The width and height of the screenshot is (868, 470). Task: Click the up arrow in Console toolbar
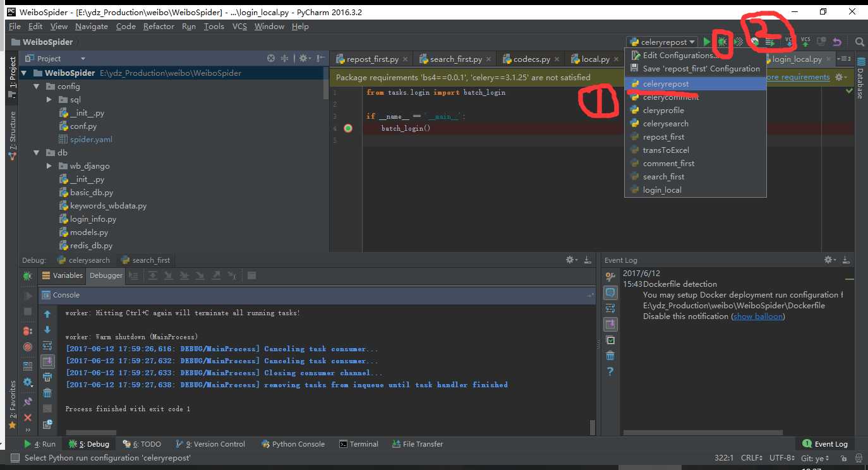(47, 314)
